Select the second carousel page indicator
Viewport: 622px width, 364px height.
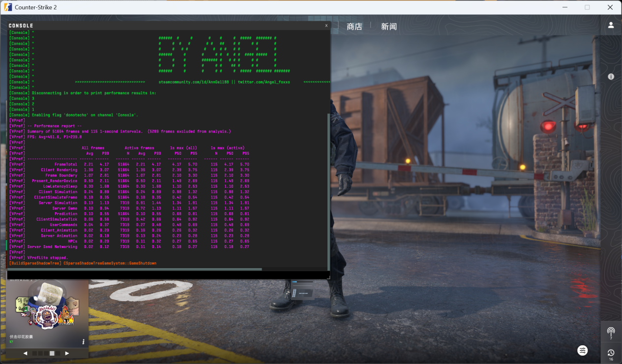(40, 353)
